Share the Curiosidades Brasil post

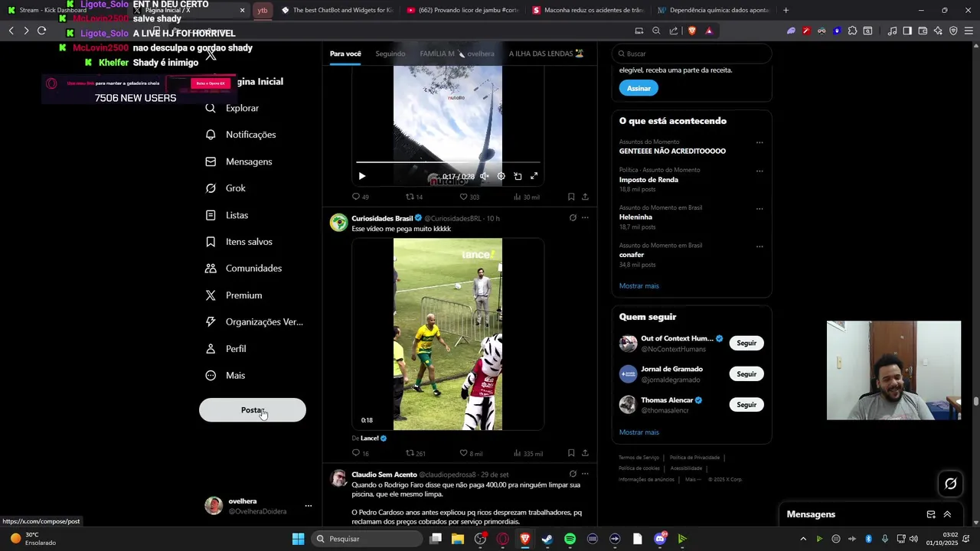(x=585, y=453)
